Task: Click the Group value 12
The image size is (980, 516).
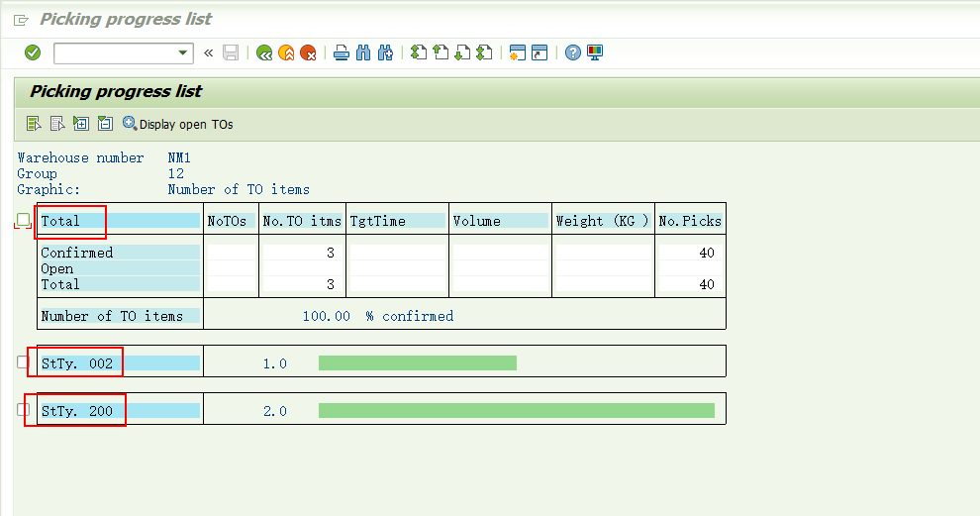Action: (175, 173)
